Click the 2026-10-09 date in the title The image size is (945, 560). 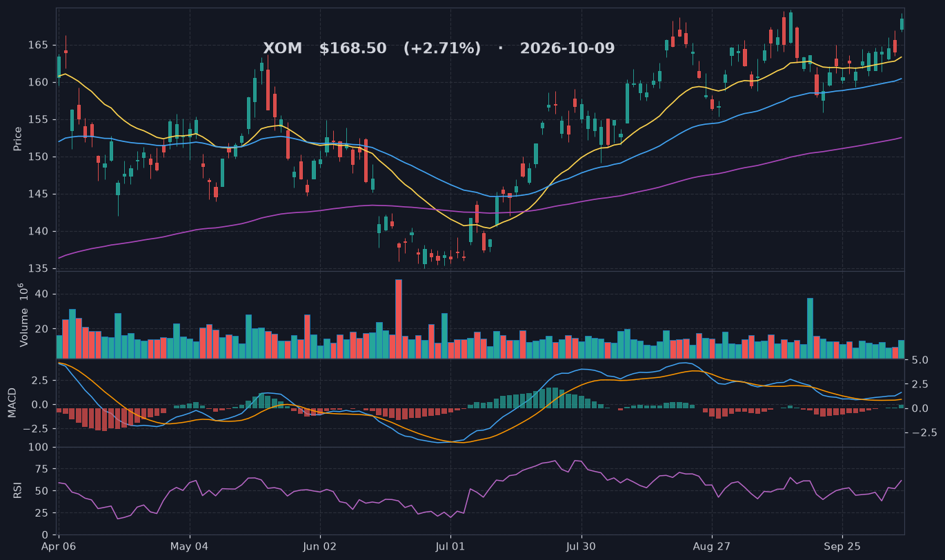567,48
